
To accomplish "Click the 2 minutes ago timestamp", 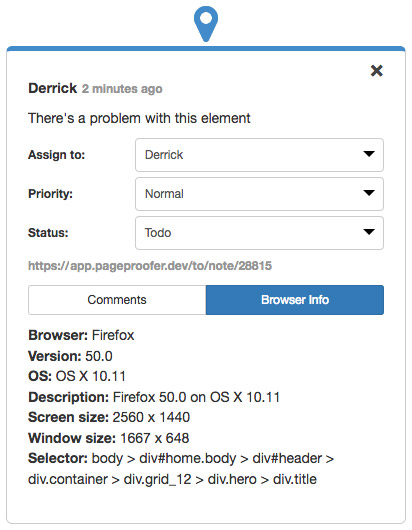I will [x=122, y=89].
